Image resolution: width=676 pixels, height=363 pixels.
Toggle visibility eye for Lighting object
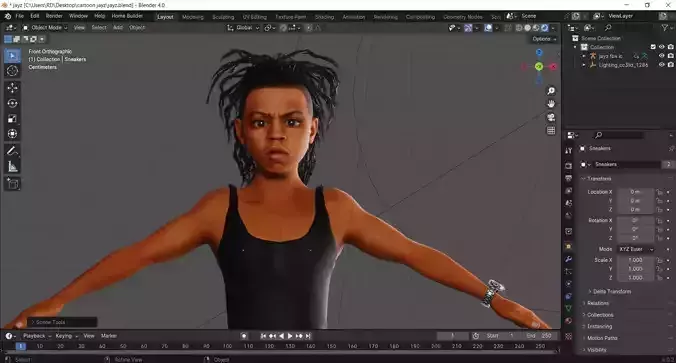point(662,65)
